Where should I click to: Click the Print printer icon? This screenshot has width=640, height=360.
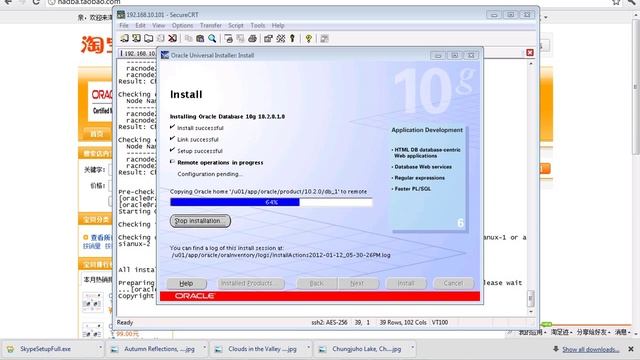tap(252, 38)
